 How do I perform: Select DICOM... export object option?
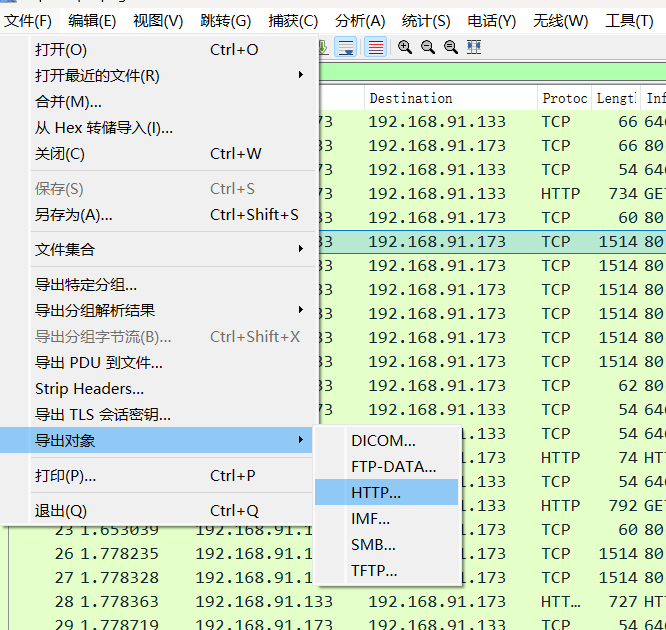pyautogui.click(x=387, y=441)
